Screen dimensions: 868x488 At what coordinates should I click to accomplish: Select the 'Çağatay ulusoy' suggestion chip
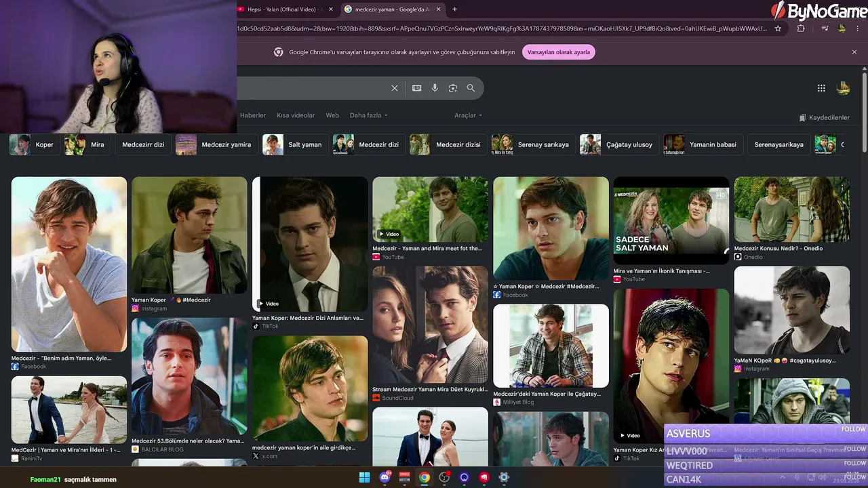(618, 144)
